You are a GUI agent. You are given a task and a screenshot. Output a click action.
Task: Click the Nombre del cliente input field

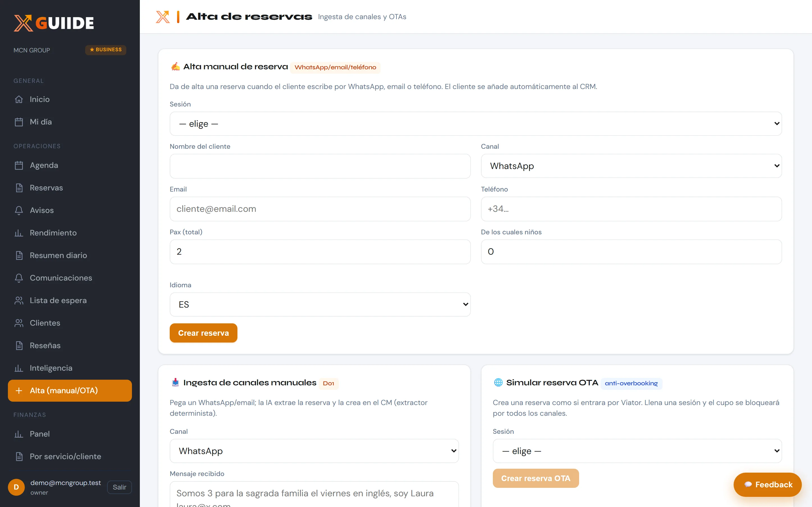coord(320,166)
